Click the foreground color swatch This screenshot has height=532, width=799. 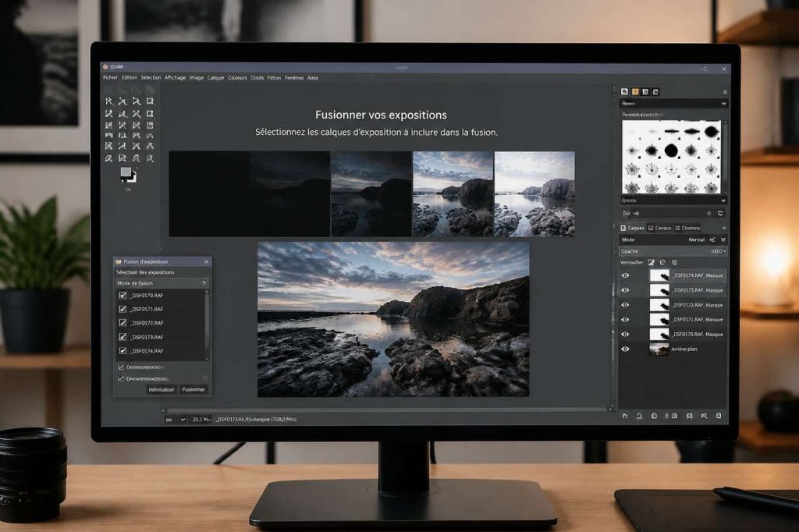126,172
